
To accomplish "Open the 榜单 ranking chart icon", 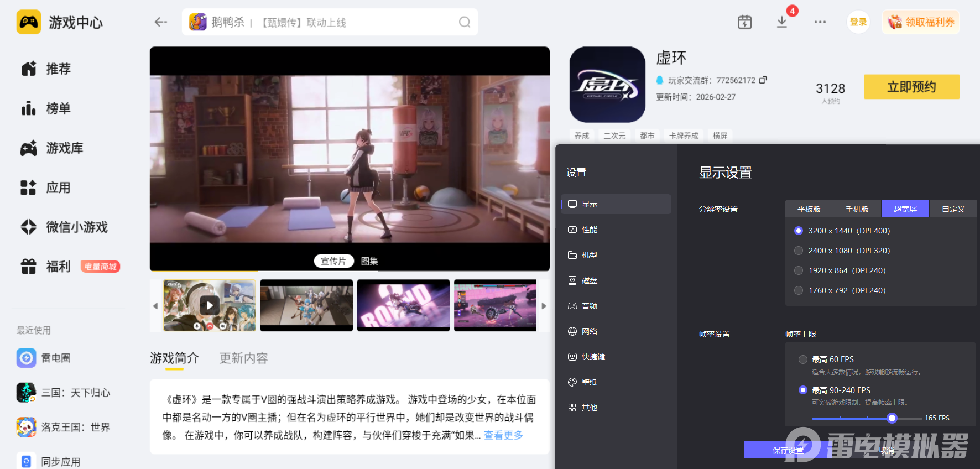I will [29, 108].
